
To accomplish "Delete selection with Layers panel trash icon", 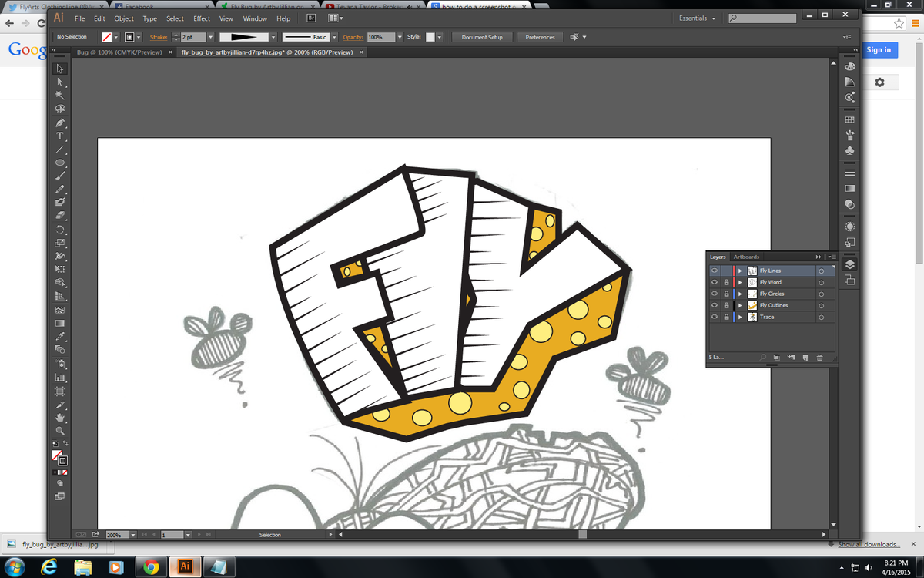I will coord(819,358).
